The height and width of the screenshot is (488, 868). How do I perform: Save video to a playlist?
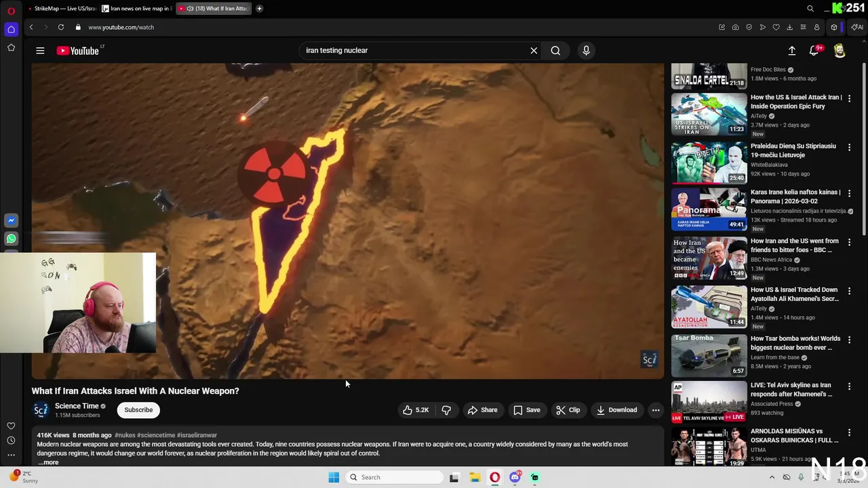point(526,410)
